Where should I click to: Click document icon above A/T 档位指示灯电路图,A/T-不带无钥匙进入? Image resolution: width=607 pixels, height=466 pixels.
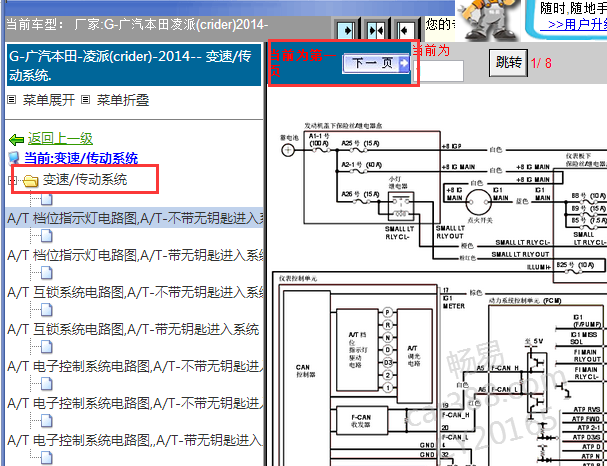tap(46, 199)
